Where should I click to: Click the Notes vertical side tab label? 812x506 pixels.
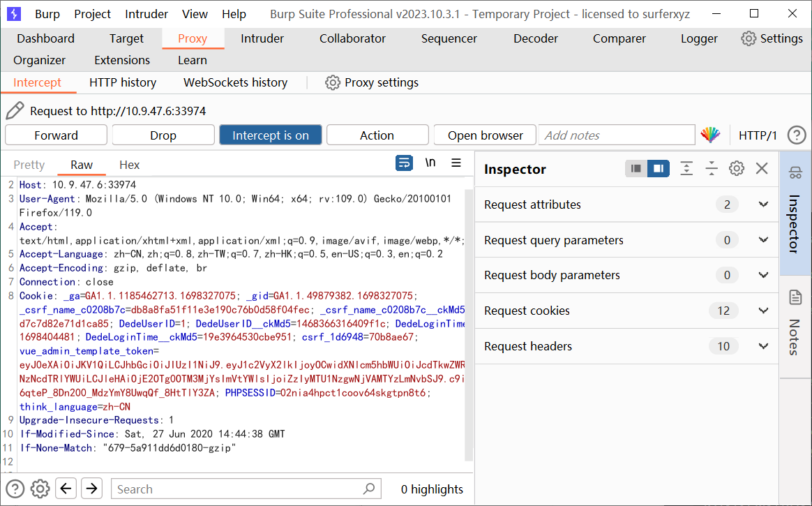point(795,337)
